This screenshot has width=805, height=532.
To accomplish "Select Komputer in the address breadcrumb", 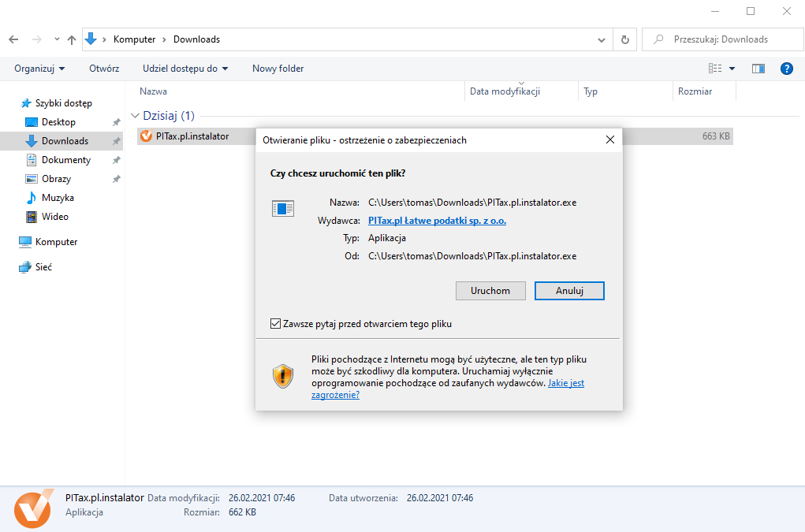I will (135, 39).
